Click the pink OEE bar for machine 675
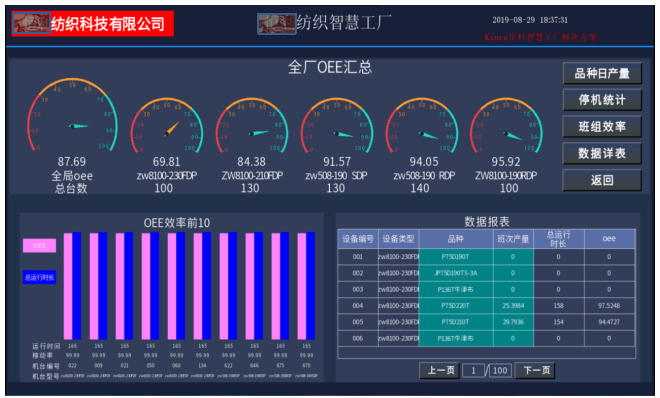 [x=276, y=286]
